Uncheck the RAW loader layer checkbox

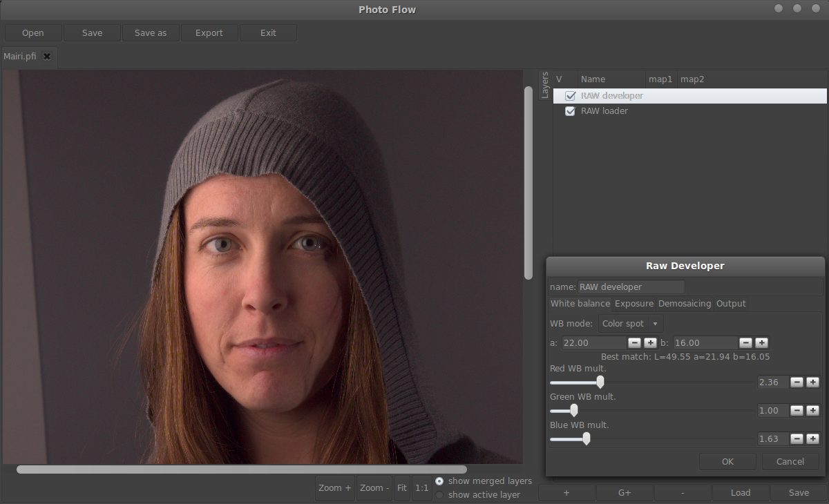coord(570,111)
